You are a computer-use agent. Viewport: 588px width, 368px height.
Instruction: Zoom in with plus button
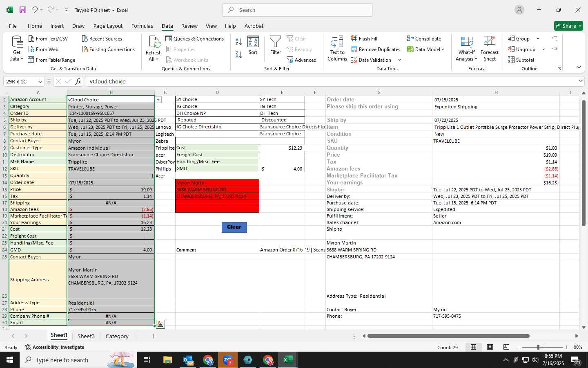click(566, 347)
